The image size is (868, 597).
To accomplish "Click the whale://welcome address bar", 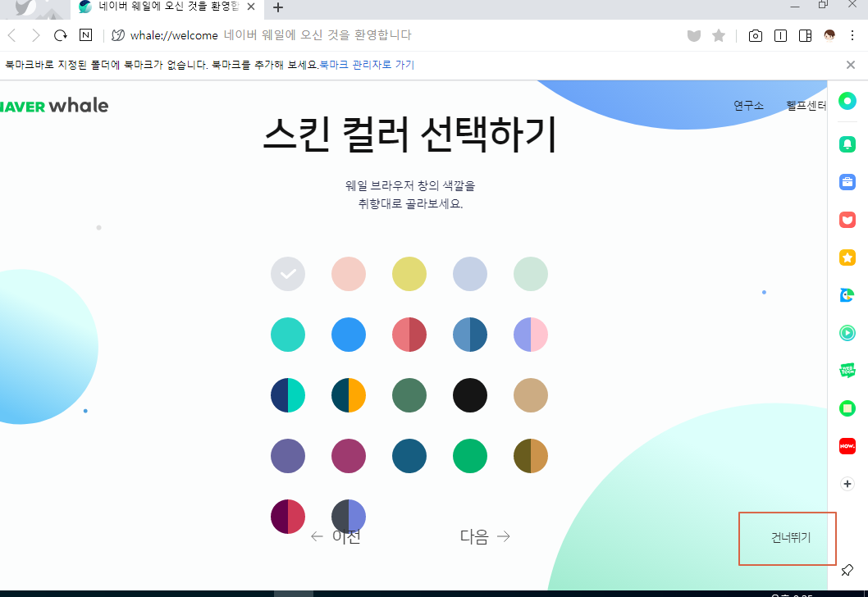I will (x=271, y=35).
